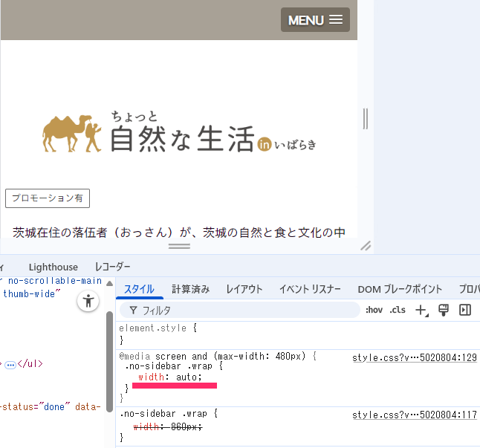Open style.css line 117 source link

pyautogui.click(x=414, y=415)
